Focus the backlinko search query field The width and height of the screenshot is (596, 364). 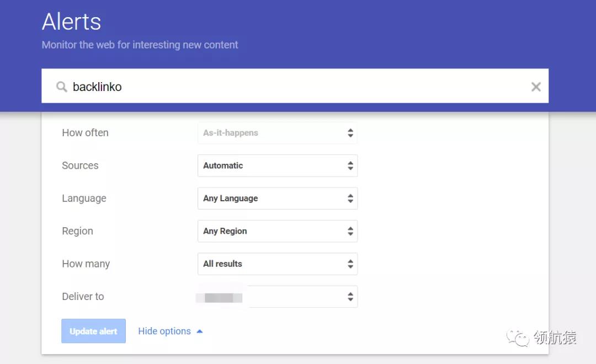292,87
